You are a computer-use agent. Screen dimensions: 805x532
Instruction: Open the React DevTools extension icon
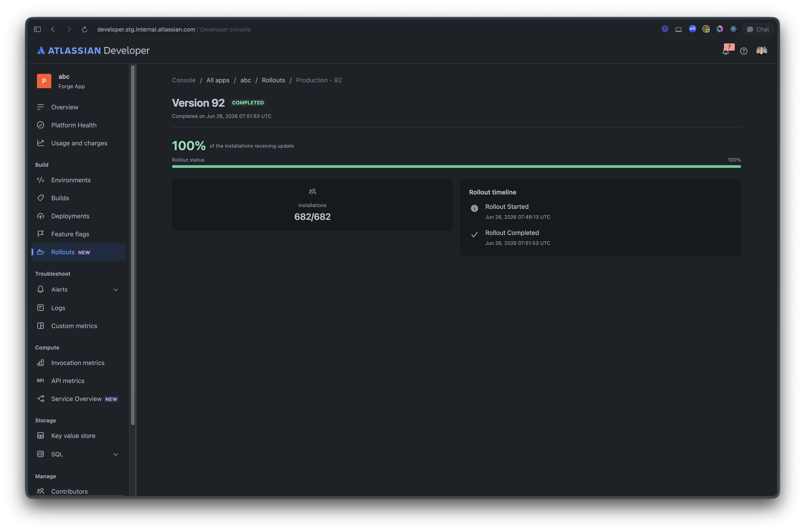(733, 29)
